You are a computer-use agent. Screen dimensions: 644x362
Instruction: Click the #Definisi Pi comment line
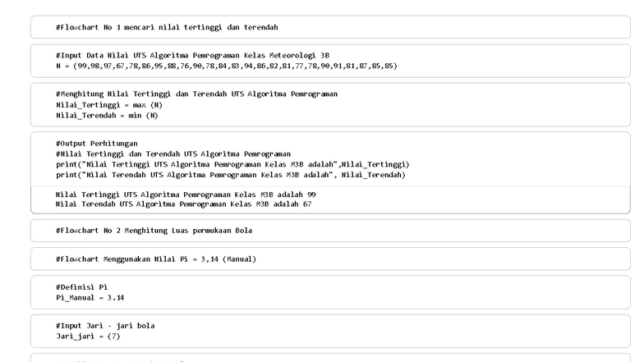81,287
